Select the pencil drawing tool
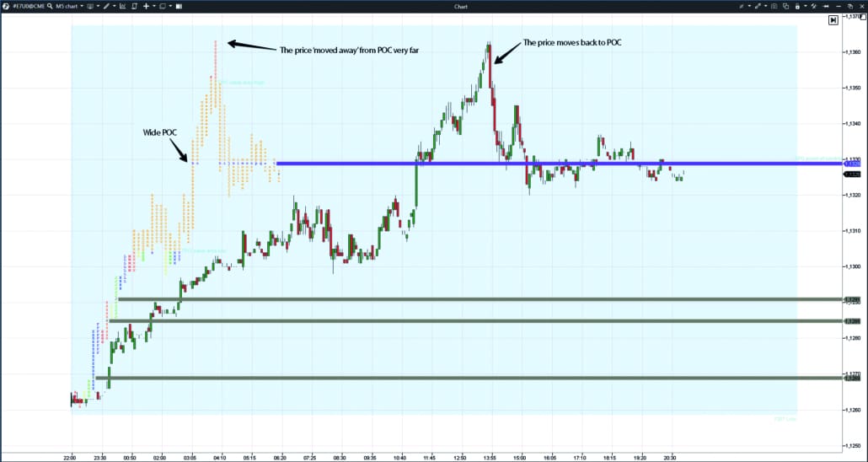 106,6
